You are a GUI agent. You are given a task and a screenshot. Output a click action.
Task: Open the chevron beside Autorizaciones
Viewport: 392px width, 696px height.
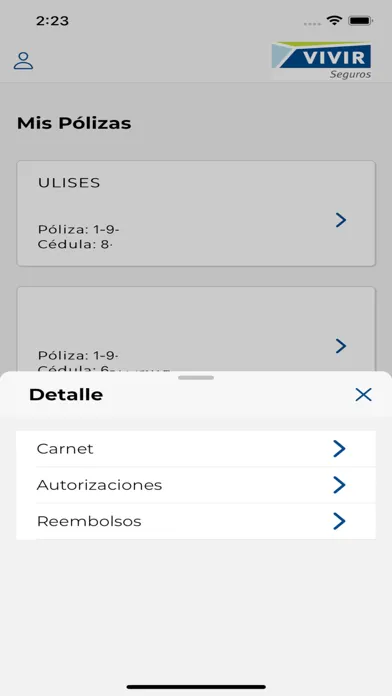339,485
